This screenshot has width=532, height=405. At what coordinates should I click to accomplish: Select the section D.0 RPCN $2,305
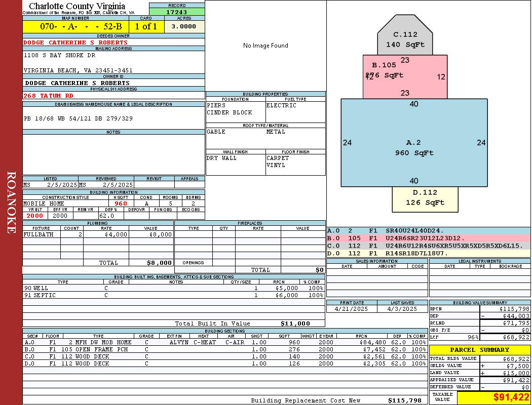click(x=374, y=363)
